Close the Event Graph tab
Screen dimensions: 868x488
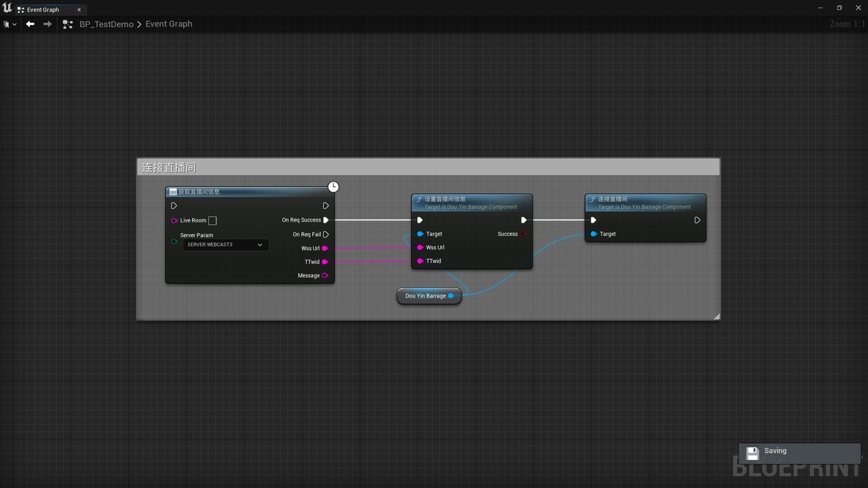(79, 9)
